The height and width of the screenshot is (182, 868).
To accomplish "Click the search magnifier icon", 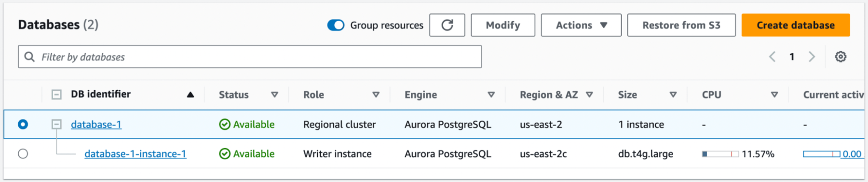I will click(29, 57).
